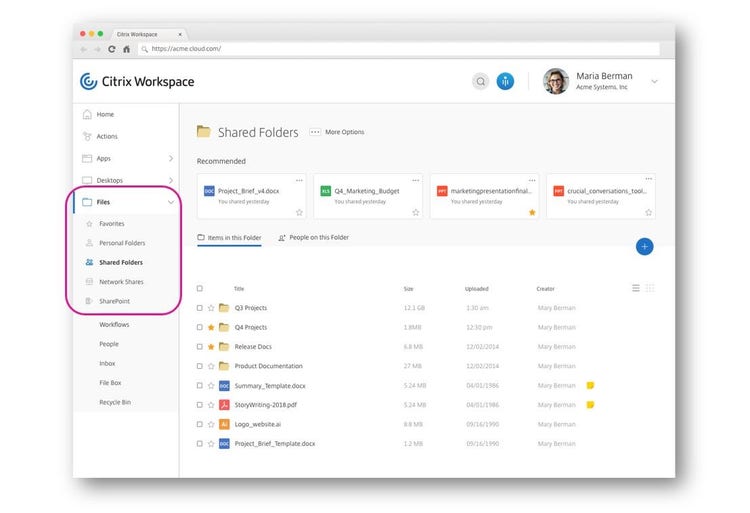Check the Product Documentation row checkbox

pyautogui.click(x=199, y=366)
